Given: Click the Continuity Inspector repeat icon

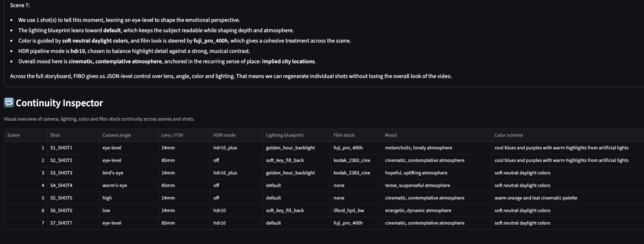Looking at the screenshot, I should click(9, 103).
